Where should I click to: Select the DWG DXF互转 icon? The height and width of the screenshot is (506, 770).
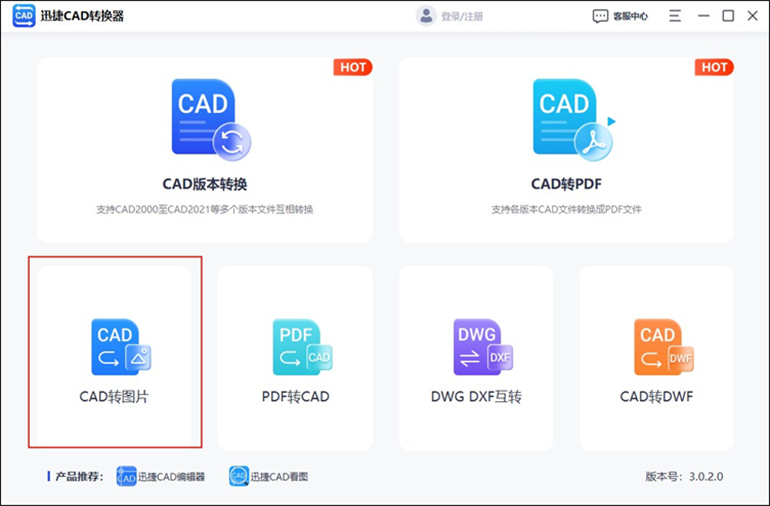click(x=483, y=347)
